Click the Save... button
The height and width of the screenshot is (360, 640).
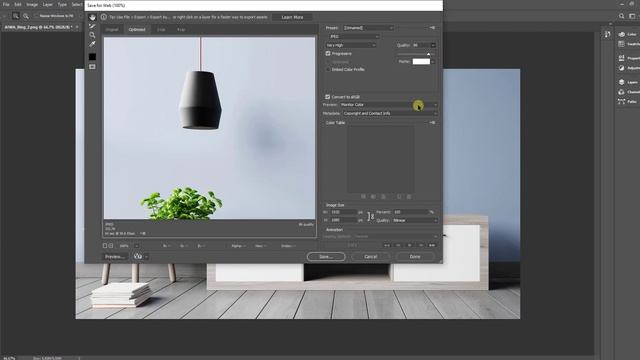[326, 257]
